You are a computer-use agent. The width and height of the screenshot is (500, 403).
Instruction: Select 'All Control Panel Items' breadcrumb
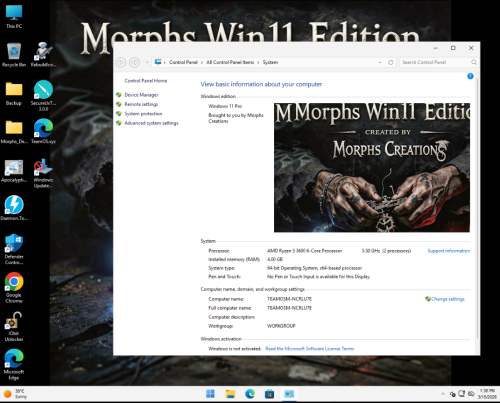click(x=230, y=62)
